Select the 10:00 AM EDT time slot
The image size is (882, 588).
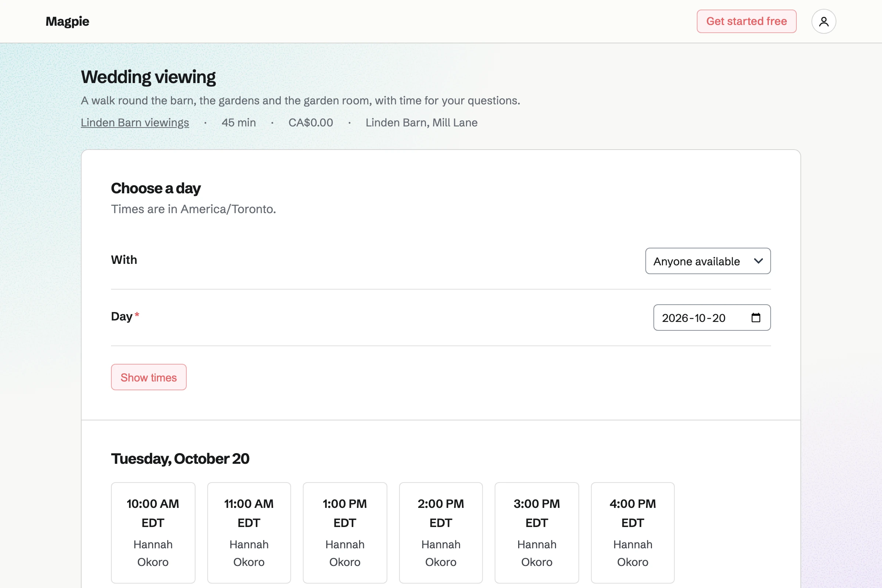point(153,533)
